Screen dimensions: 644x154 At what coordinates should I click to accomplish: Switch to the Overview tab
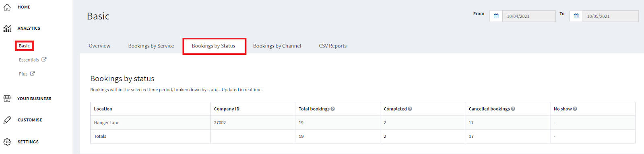pyautogui.click(x=99, y=46)
